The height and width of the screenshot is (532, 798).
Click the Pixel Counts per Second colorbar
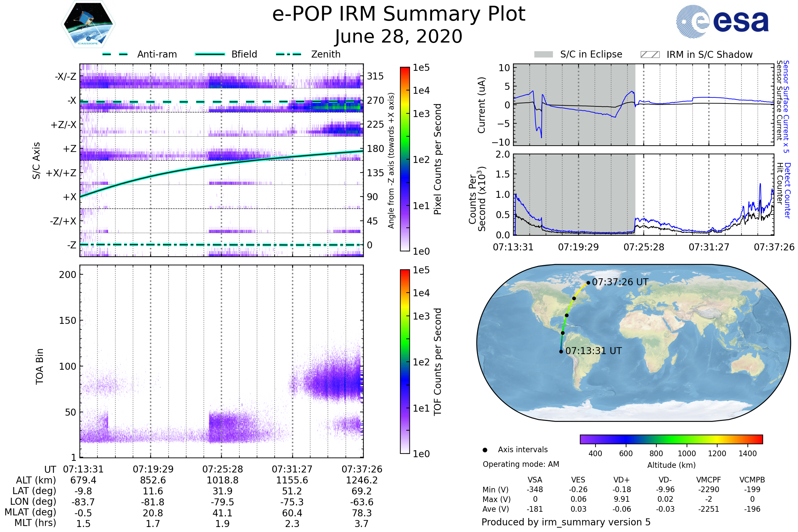pos(405,159)
